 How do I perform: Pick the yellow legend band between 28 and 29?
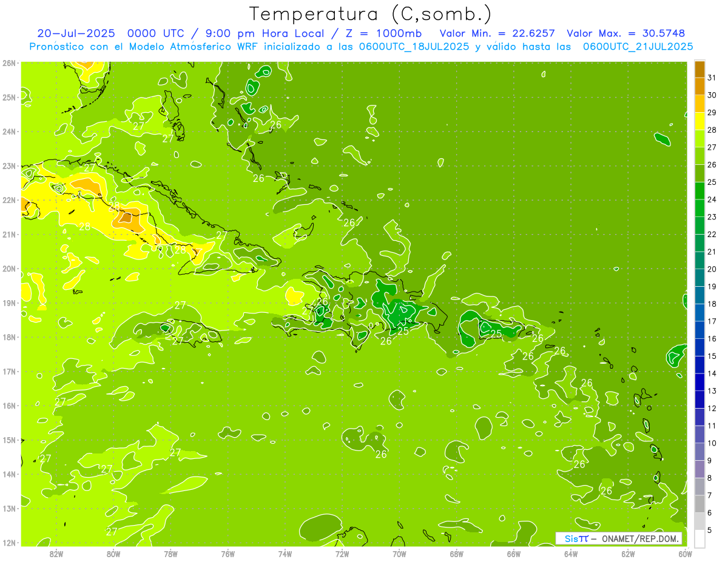point(699,121)
